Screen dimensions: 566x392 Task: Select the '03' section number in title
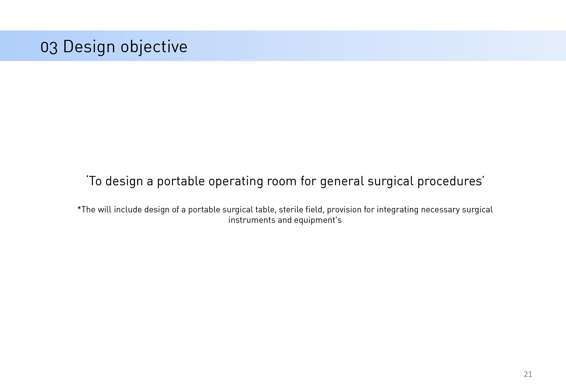click(x=49, y=47)
